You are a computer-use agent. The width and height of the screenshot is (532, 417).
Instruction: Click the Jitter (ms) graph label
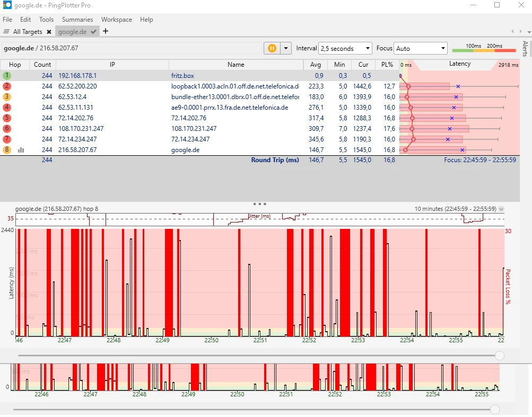tap(259, 216)
